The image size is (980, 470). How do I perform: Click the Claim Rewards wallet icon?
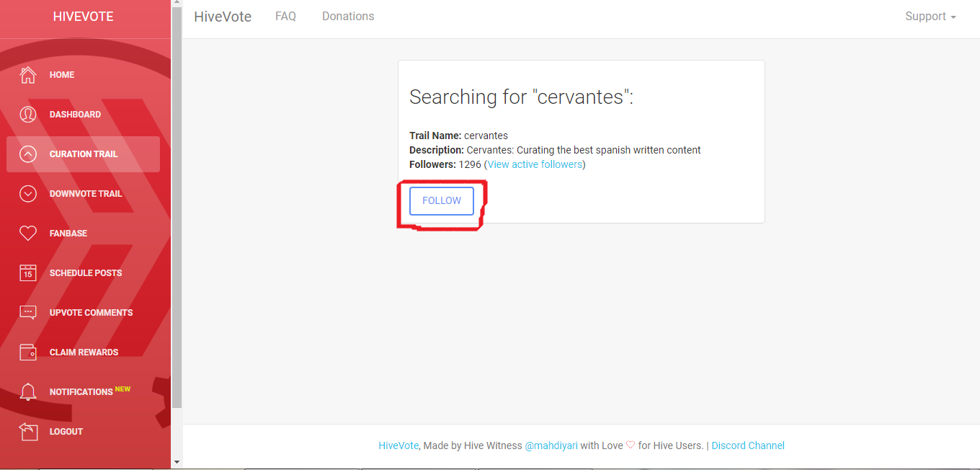[28, 352]
